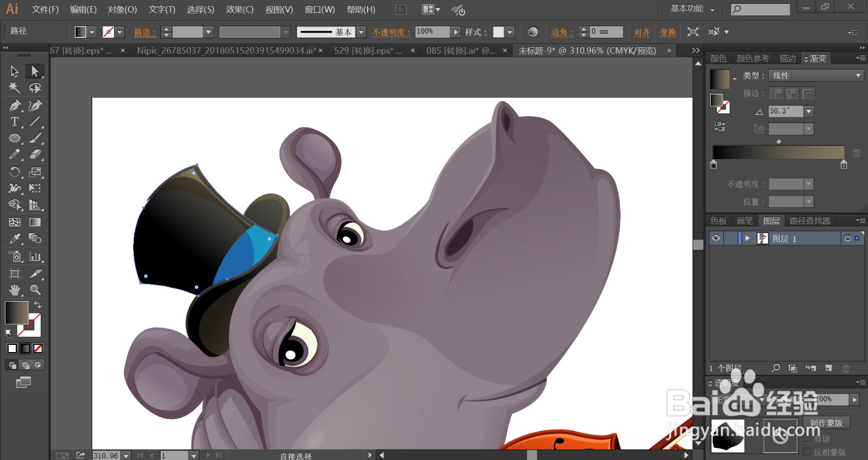Select the Type tool
This screenshot has height=460, width=868.
pyautogui.click(x=15, y=122)
